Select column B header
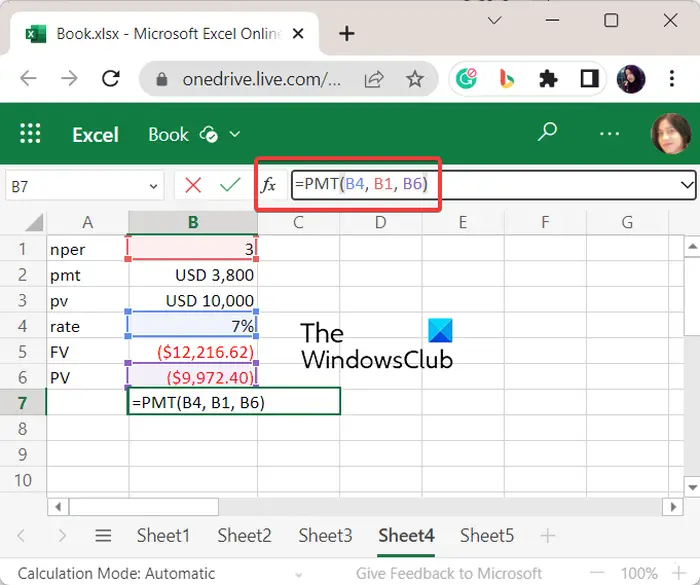 193,222
